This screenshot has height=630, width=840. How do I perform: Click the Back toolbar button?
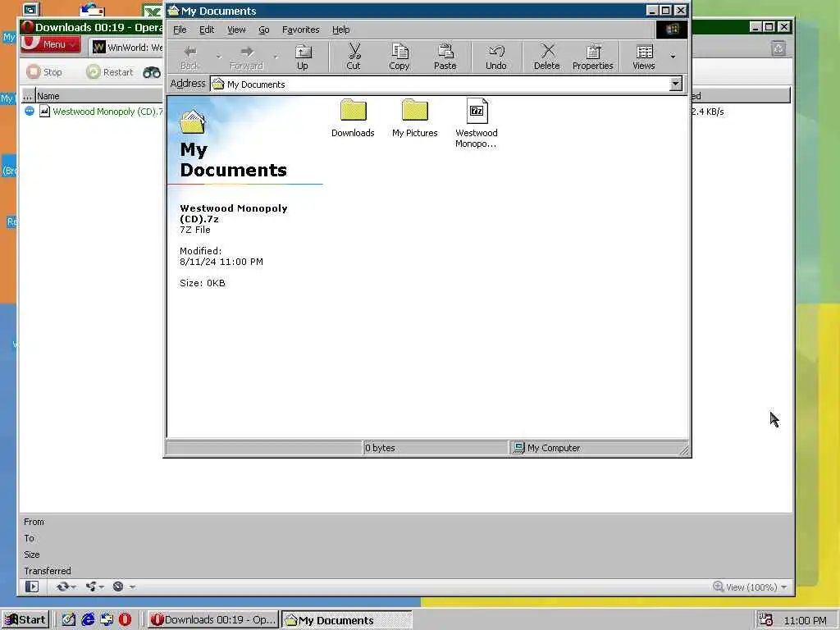click(189, 57)
